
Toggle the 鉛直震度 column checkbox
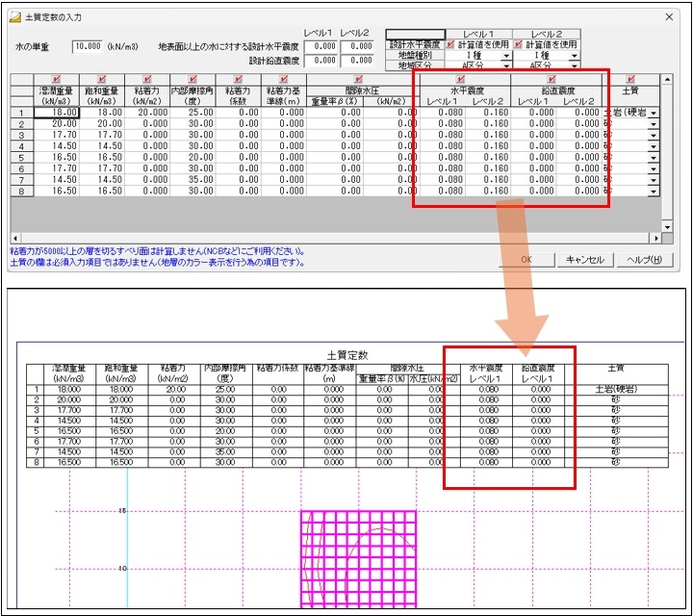(x=552, y=79)
